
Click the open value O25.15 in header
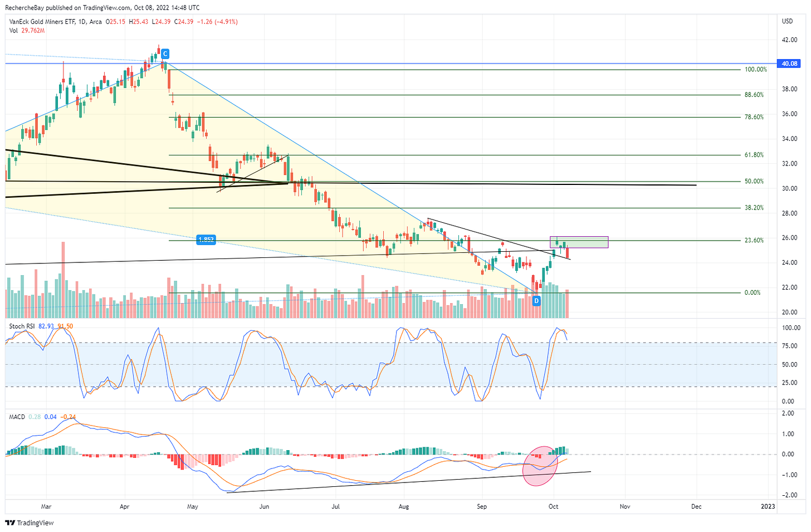coord(116,22)
